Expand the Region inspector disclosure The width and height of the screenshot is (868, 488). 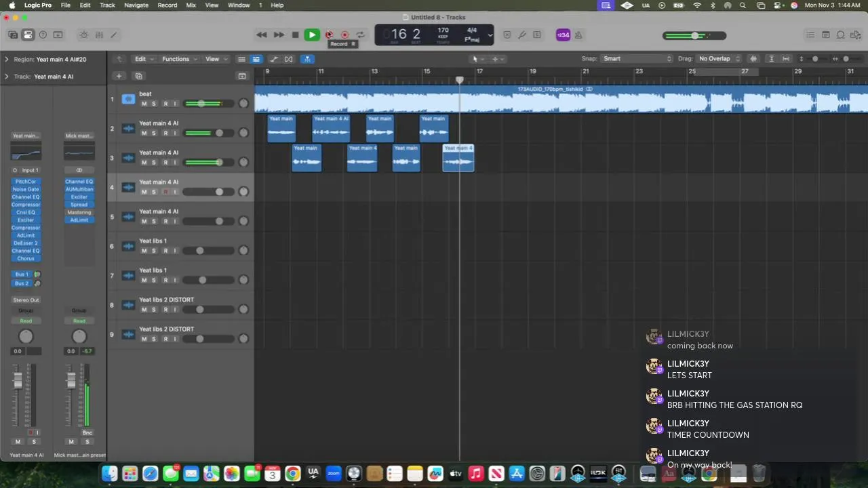[x=7, y=59]
